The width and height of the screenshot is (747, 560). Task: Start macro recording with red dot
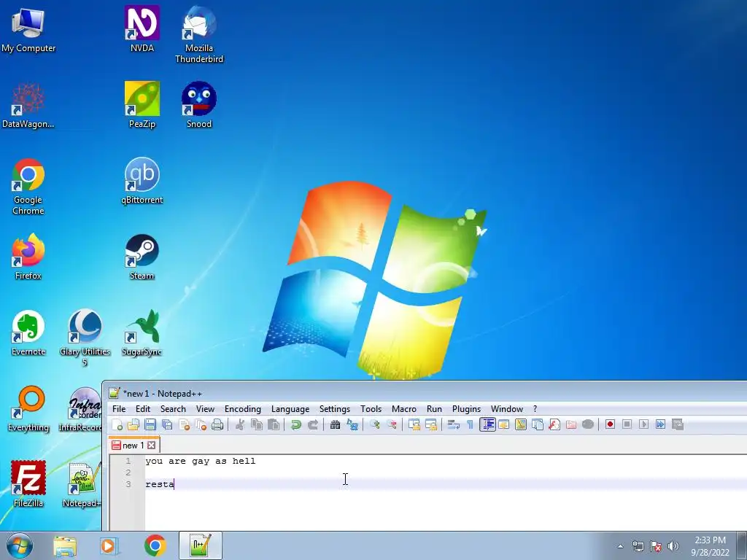pos(611,424)
